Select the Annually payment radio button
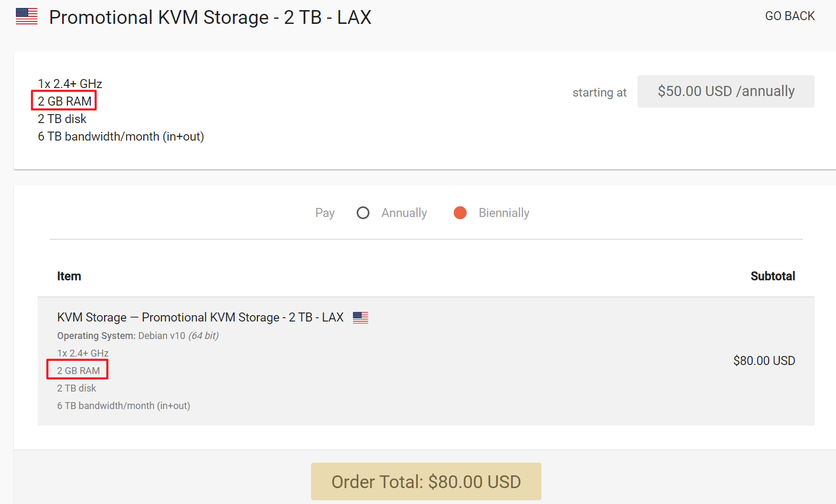This screenshot has height=504, width=836. pos(363,213)
